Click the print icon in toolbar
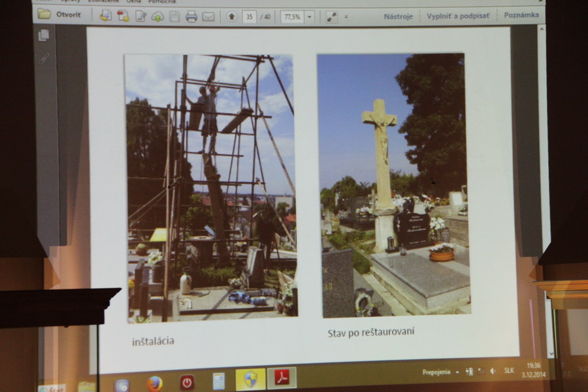Viewport: 588px width, 392px height. (191, 16)
